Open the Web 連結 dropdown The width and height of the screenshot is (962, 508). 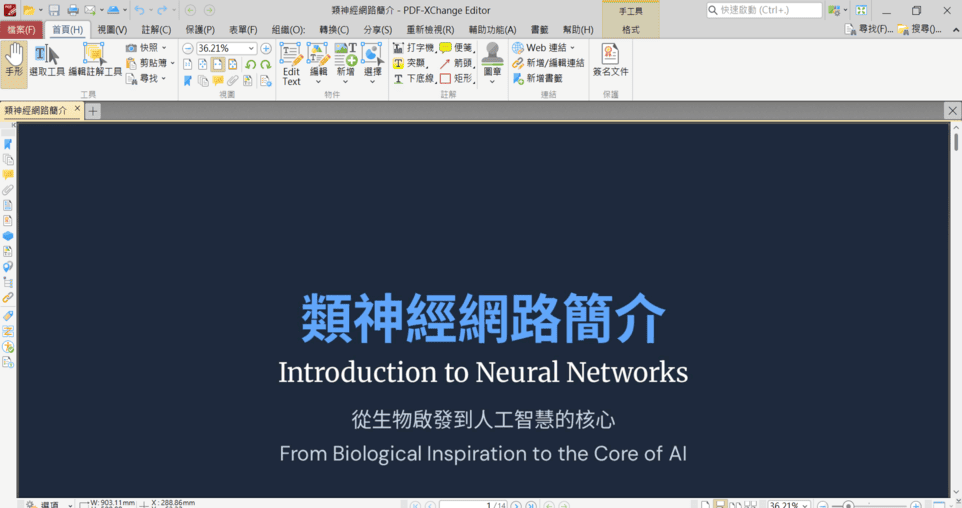click(x=572, y=47)
